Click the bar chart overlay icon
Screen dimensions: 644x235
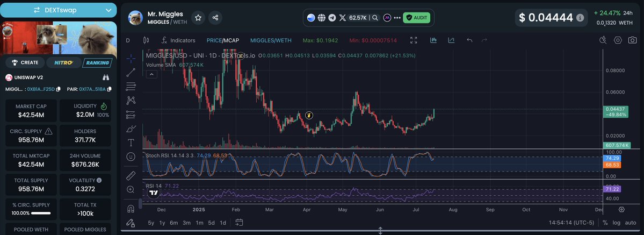[451, 40]
